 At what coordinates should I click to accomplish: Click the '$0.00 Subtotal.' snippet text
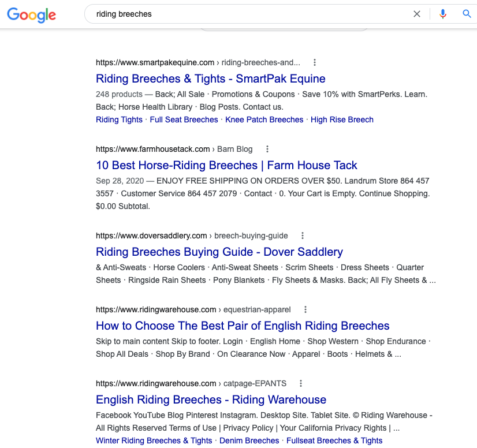(123, 206)
